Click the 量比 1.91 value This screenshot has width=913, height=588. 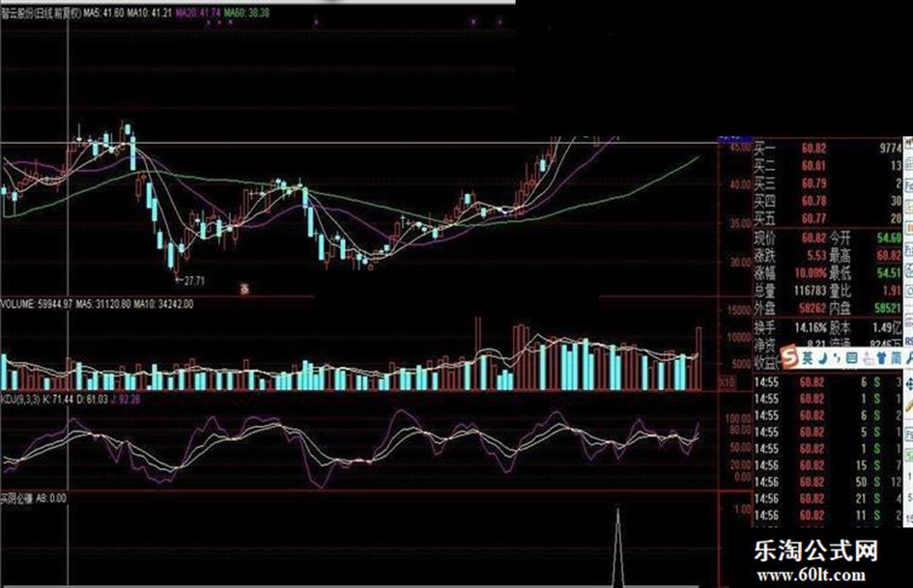click(x=892, y=290)
